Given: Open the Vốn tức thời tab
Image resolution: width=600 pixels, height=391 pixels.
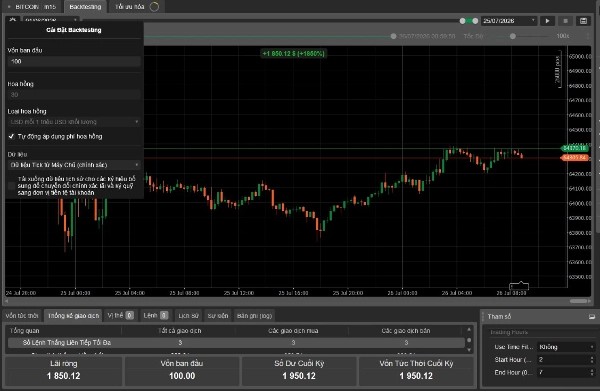Looking at the screenshot, I should point(22,316).
